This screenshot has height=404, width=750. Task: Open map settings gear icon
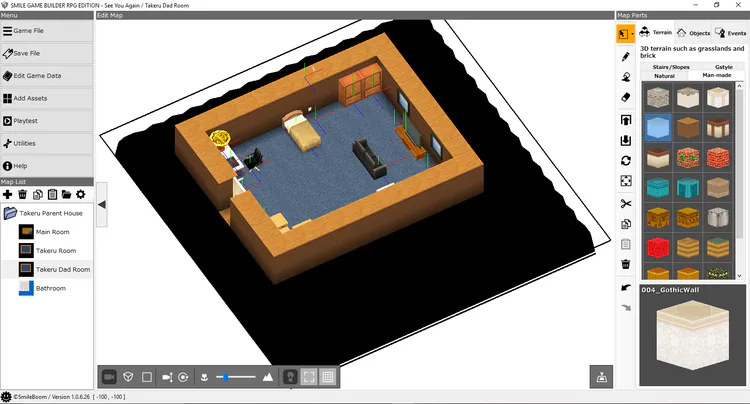click(x=81, y=194)
